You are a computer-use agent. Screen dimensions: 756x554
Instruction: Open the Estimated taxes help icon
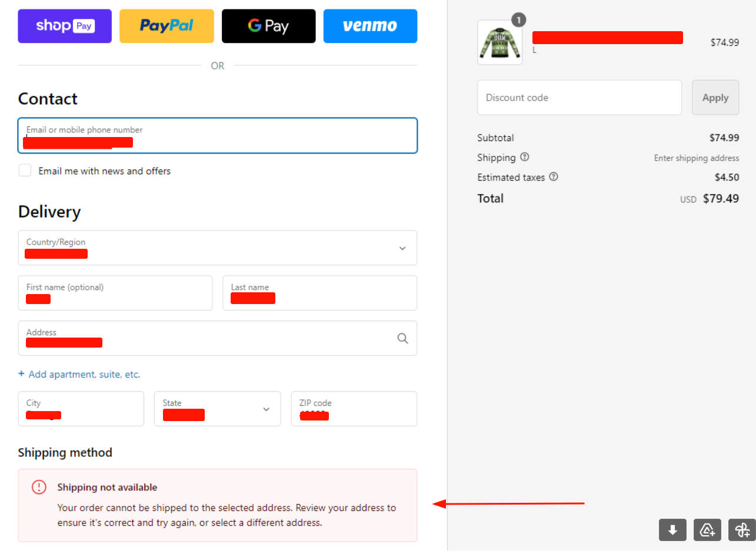(x=554, y=176)
